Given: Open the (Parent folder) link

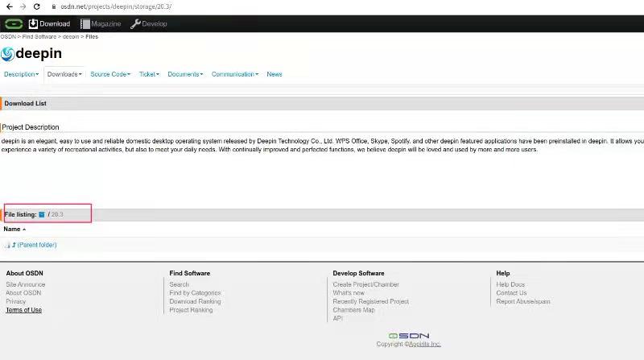Looking at the screenshot, I should (x=37, y=245).
